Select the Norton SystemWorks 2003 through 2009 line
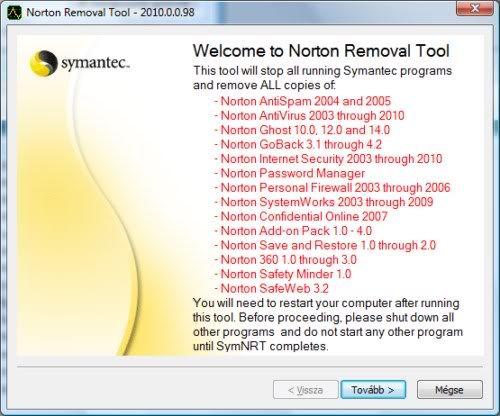This screenshot has height=416, width=500. click(x=323, y=202)
